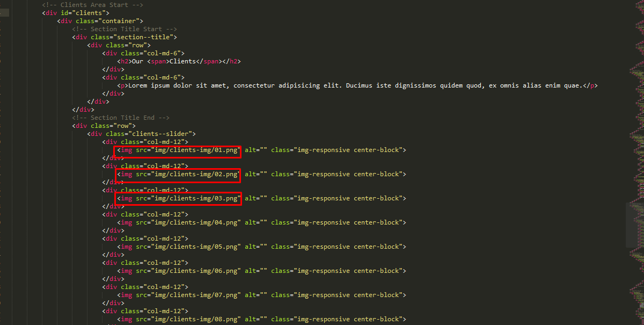This screenshot has height=325, width=644.
Task: Select the "section--title" class div line
Action: (125, 37)
